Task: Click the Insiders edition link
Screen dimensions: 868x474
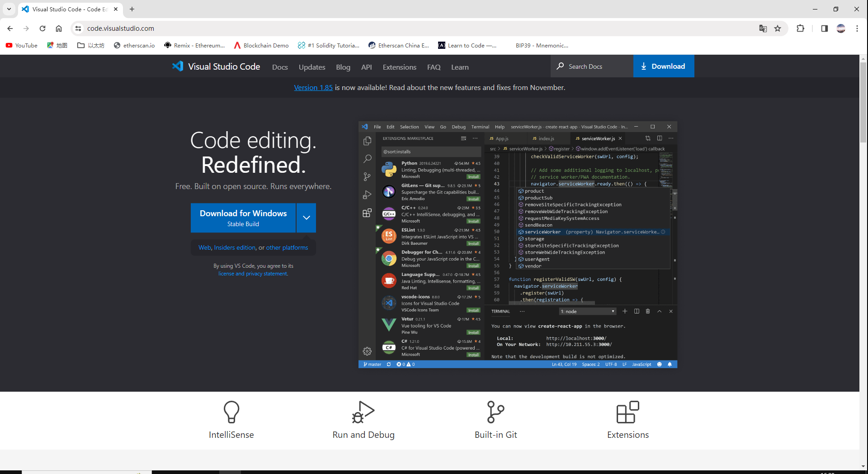Action: click(235, 247)
